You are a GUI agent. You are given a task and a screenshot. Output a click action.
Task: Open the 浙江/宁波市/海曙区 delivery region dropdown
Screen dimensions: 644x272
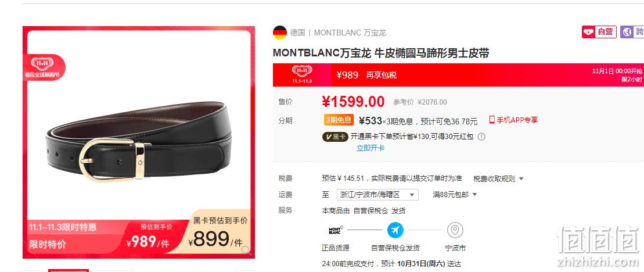377,194
